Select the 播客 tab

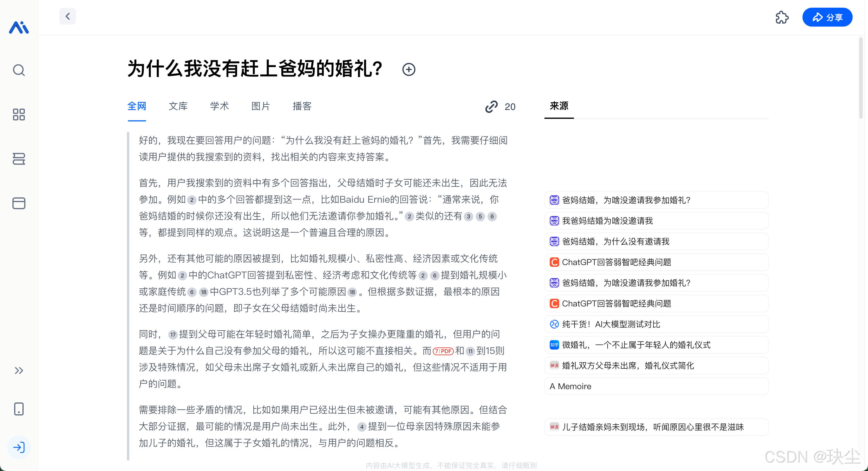click(x=302, y=106)
